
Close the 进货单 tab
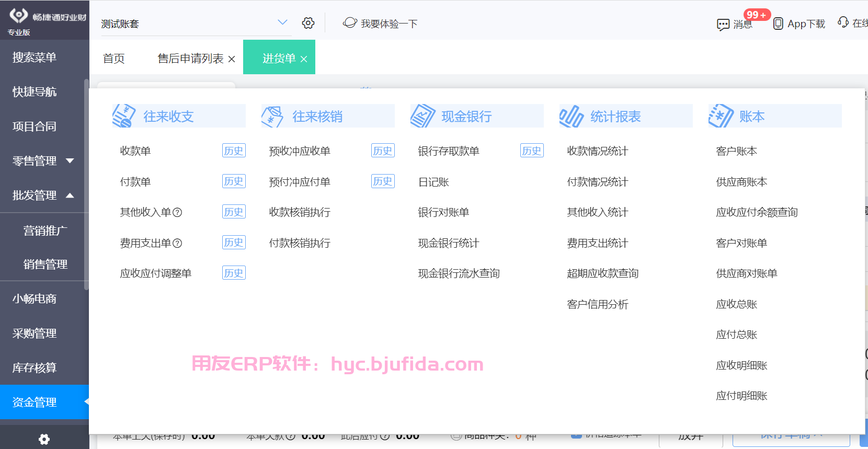pyautogui.click(x=304, y=59)
